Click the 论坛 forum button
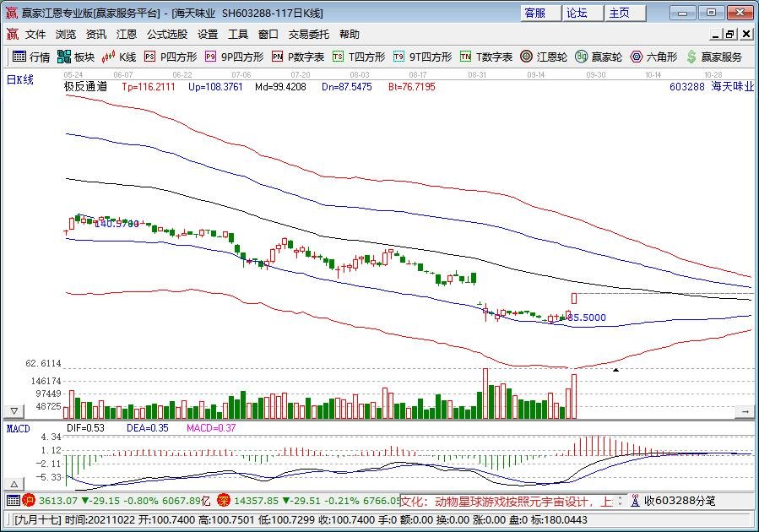This screenshot has height=532, width=759. 583,13
